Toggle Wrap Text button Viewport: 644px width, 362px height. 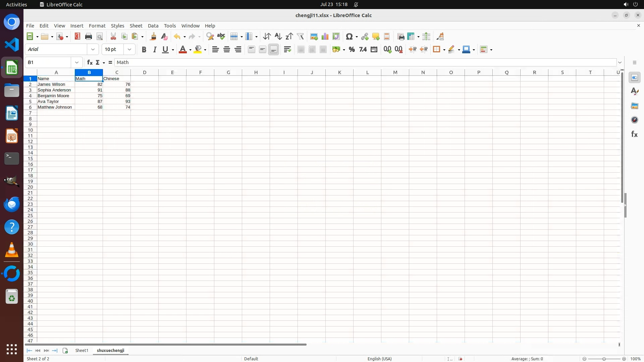[287, 50]
